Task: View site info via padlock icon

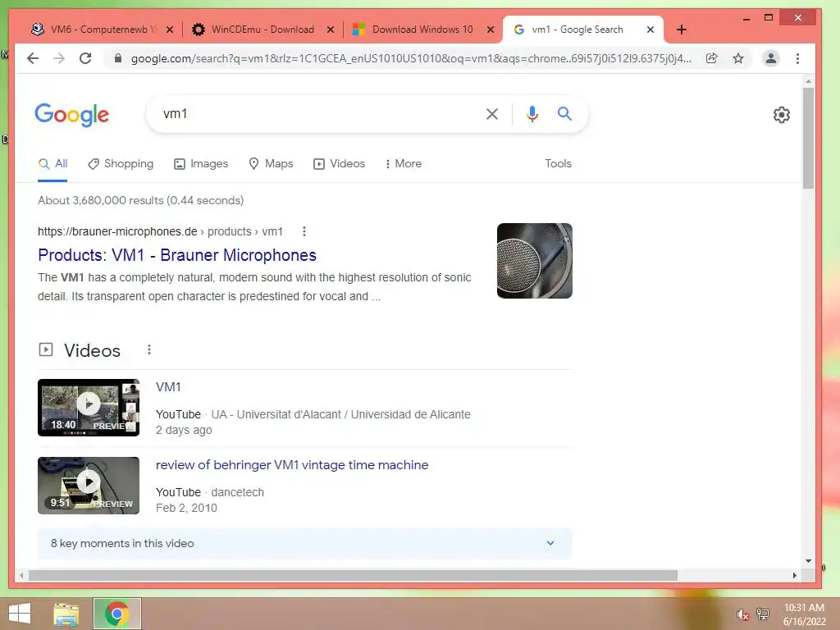Action: (x=118, y=58)
